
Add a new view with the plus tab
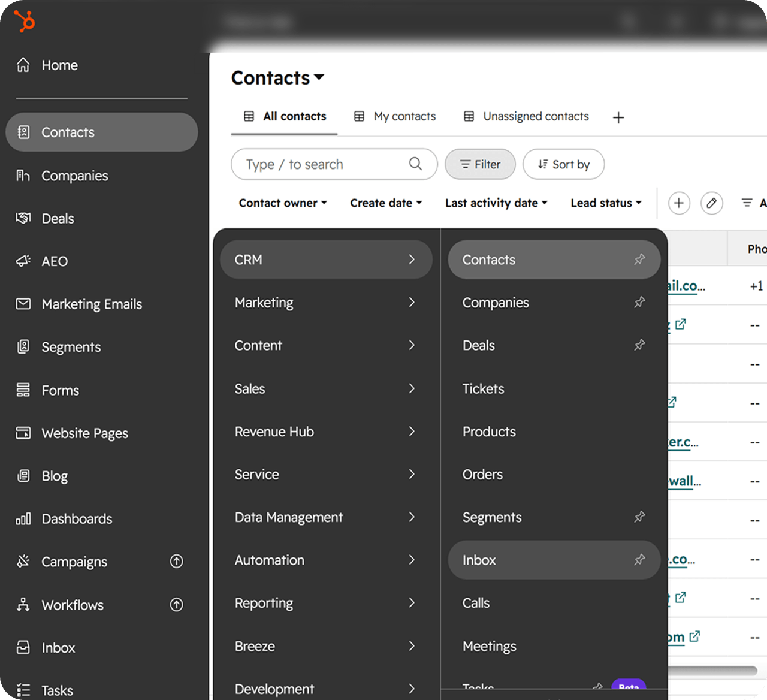618,117
